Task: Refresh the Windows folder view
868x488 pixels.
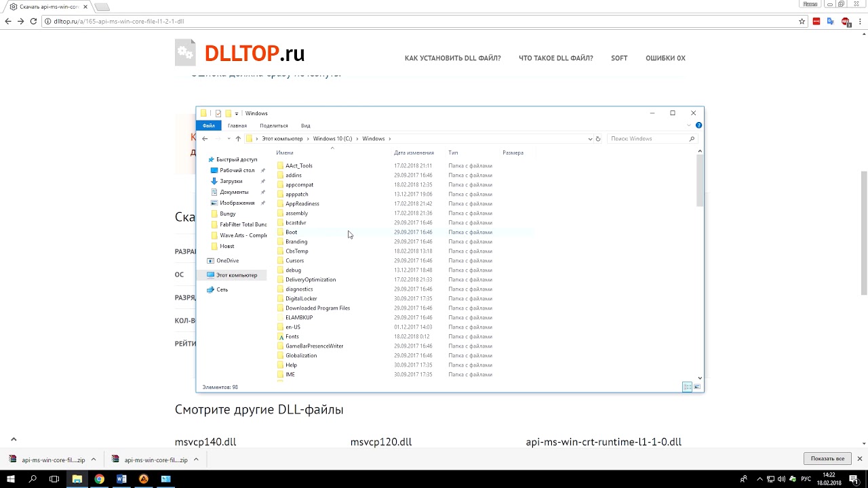Action: (597, 138)
